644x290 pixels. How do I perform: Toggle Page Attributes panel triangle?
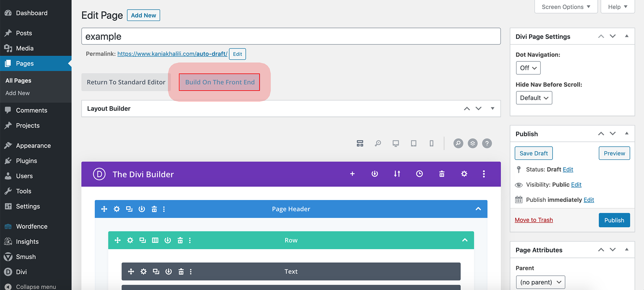coord(627,249)
